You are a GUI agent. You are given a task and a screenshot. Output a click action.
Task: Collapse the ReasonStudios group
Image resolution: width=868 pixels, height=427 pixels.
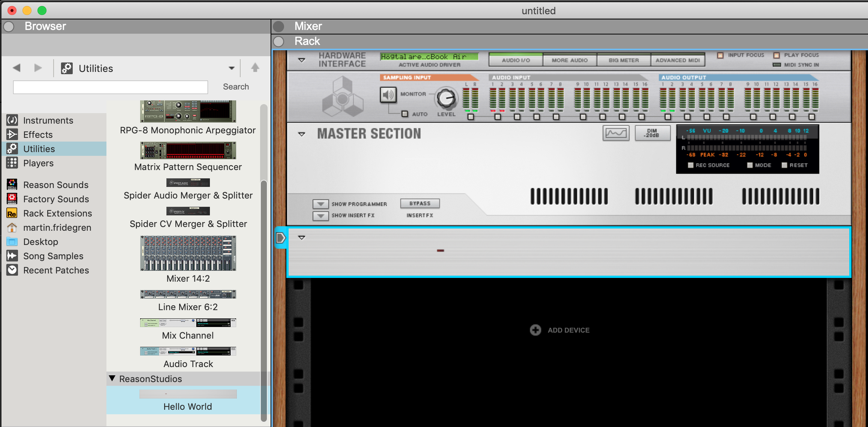point(112,379)
